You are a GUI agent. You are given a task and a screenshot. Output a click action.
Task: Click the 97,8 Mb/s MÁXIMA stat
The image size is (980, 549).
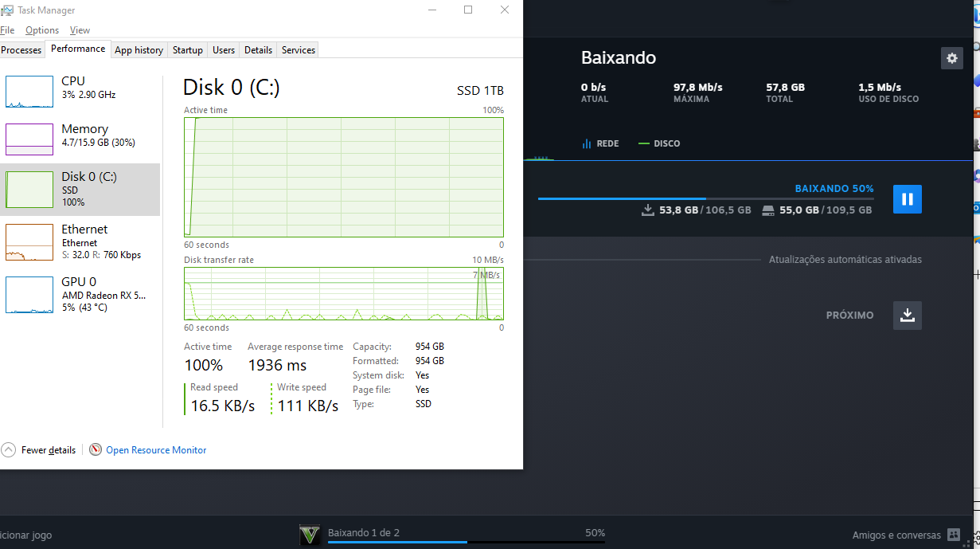click(698, 92)
